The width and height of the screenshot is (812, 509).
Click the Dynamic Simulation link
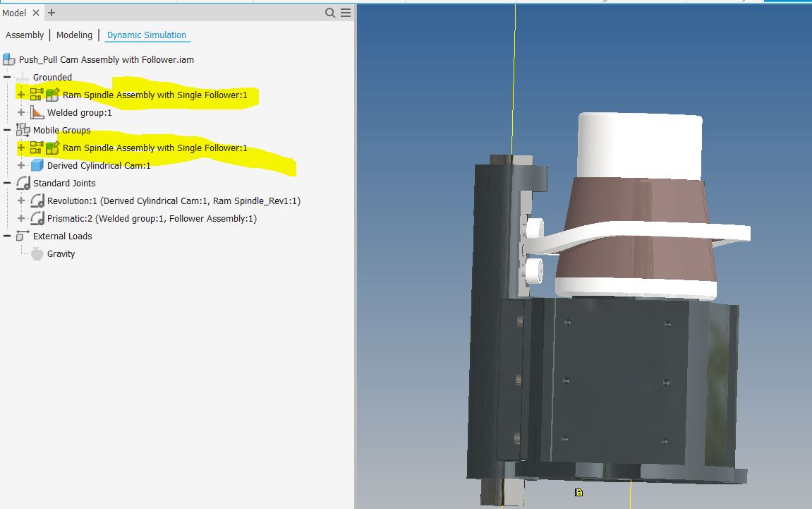click(x=147, y=35)
